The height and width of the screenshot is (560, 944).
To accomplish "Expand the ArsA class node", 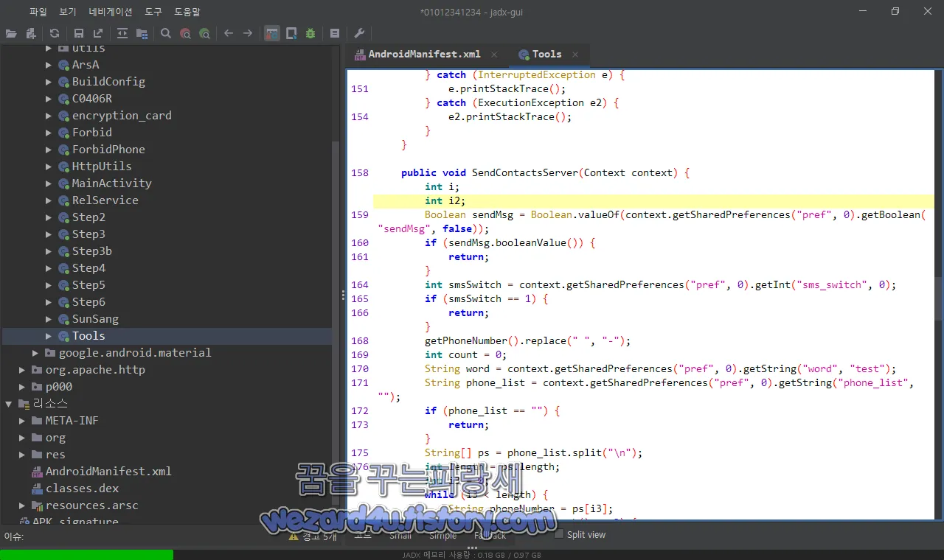I will [x=49, y=65].
